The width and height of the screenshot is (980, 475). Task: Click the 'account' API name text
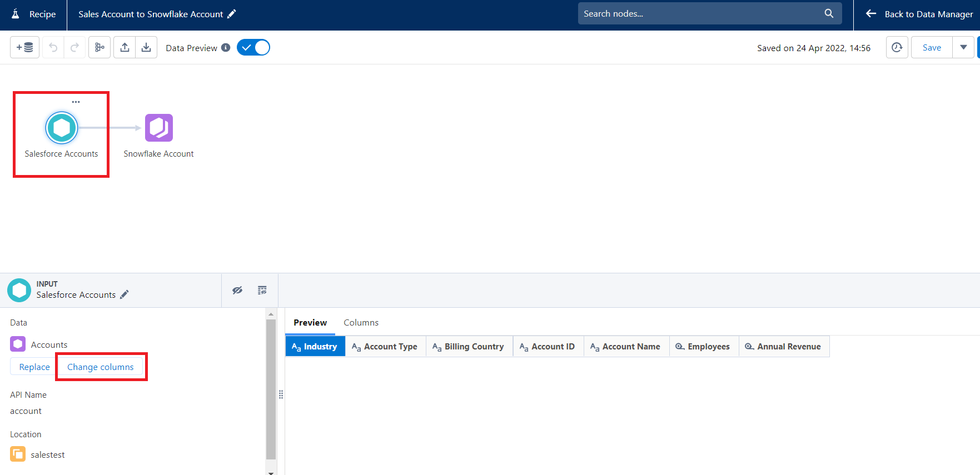coord(26,411)
